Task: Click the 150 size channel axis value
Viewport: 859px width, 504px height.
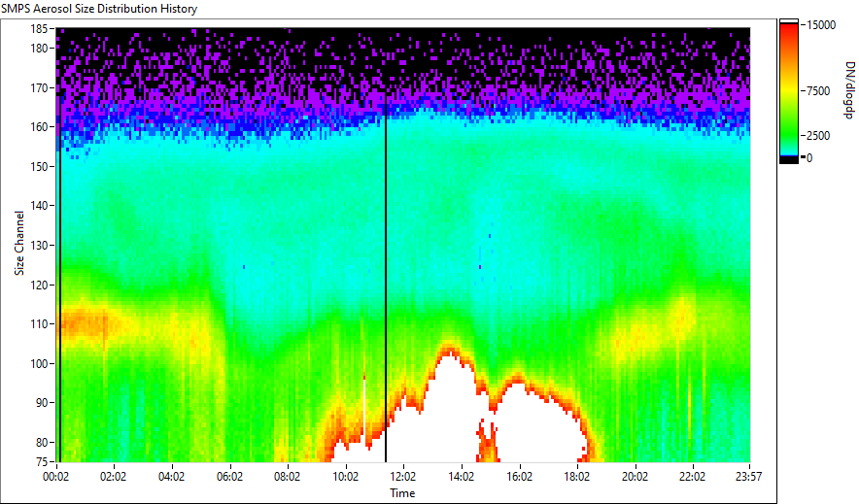Action: pos(40,166)
